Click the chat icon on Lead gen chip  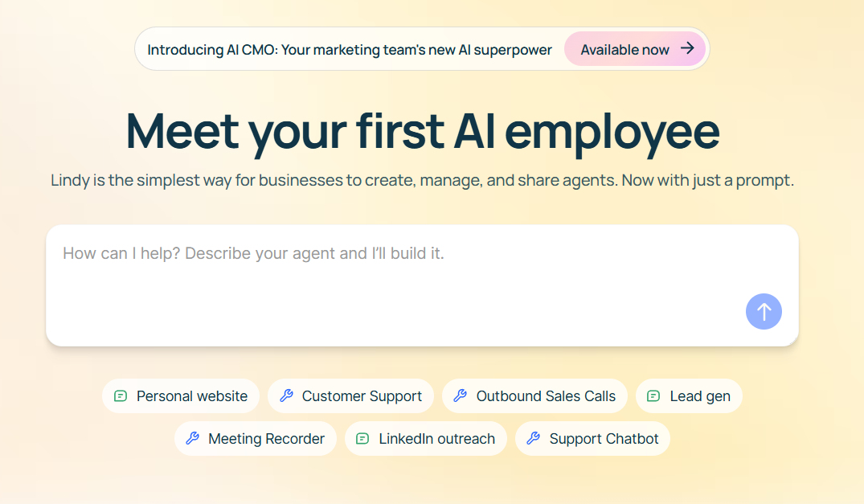tap(653, 396)
